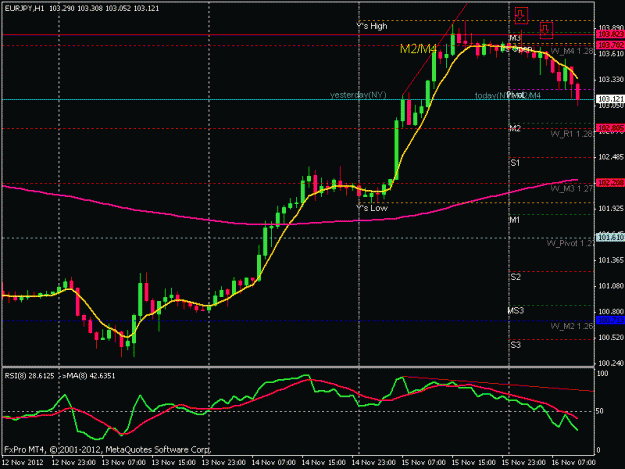Click the 101.080 price scale value
The height and width of the screenshot is (469, 625).
(x=611, y=286)
